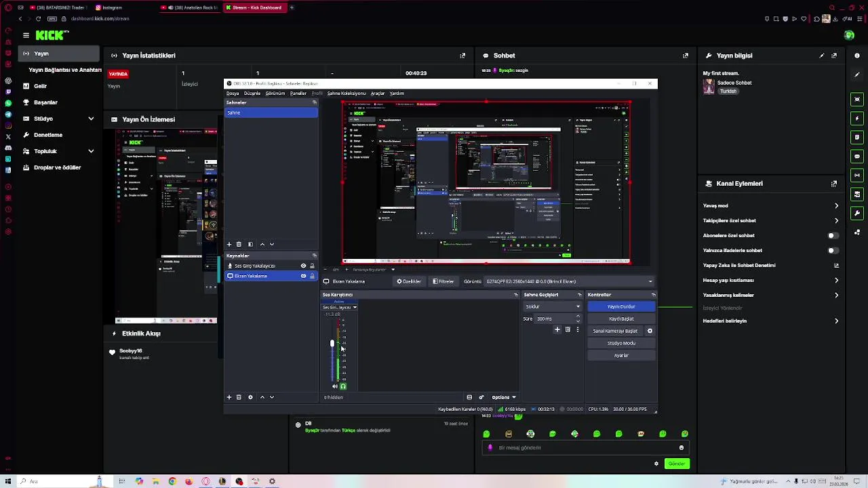Delete the selected scene in Sahneler panel
868x488 pixels.
click(239, 244)
